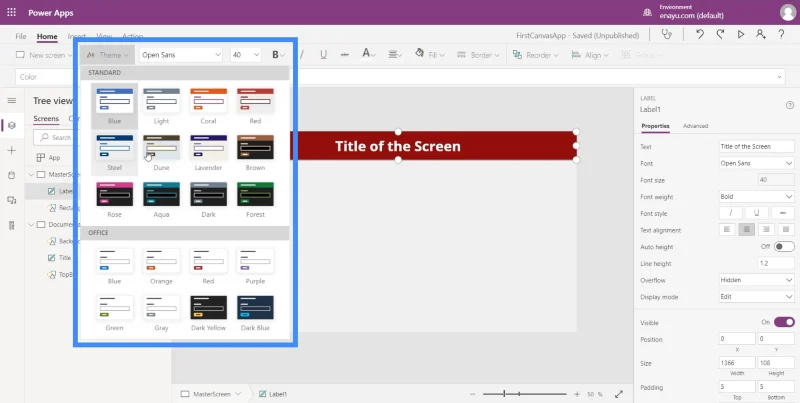Screen dimensions: 800x403
Task: Set text alignment to left in Properties
Action: coord(727,230)
